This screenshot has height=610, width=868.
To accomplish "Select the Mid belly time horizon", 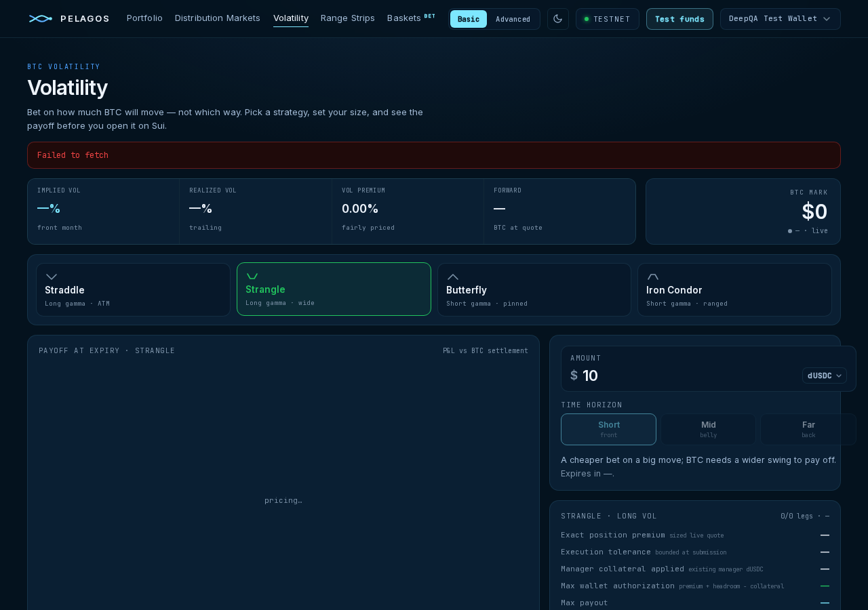I will coord(709,429).
